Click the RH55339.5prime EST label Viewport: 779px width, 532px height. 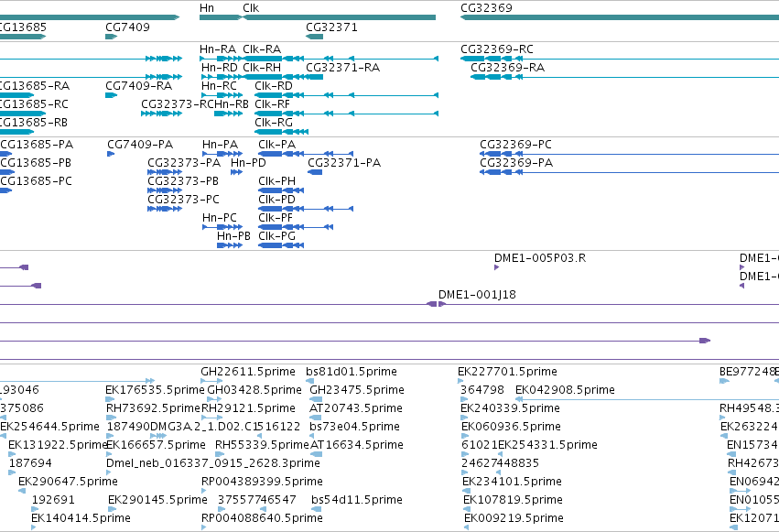[262, 446]
